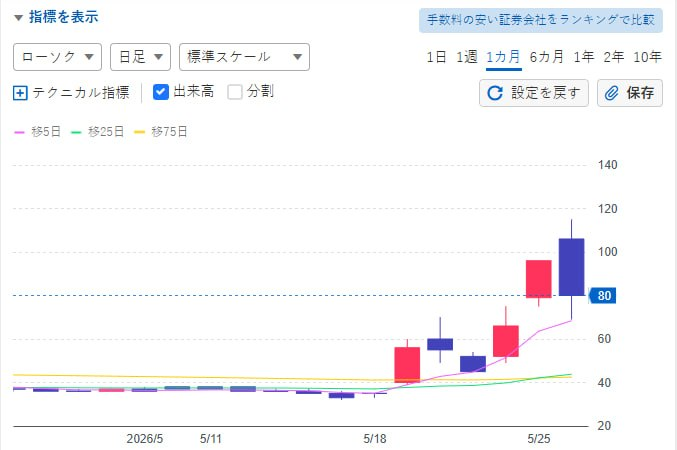This screenshot has height=450, width=677.
Task: Select the 1年 range tab
Action: (x=584, y=57)
